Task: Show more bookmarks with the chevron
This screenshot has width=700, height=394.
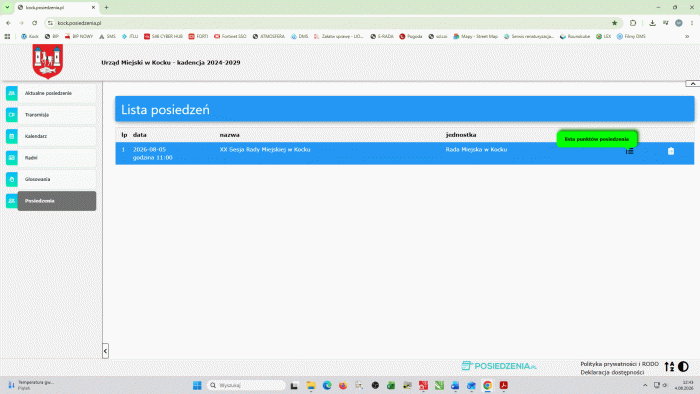Action: [687, 37]
